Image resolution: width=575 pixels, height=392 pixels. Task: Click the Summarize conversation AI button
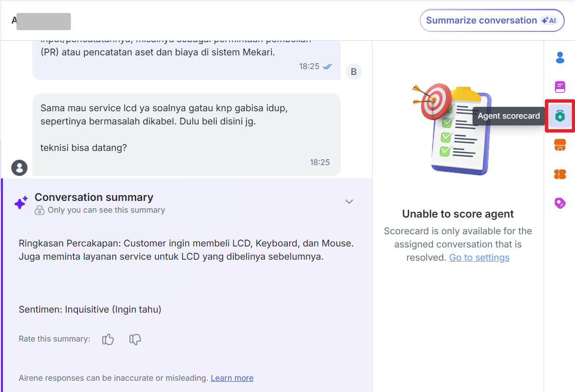pyautogui.click(x=492, y=21)
